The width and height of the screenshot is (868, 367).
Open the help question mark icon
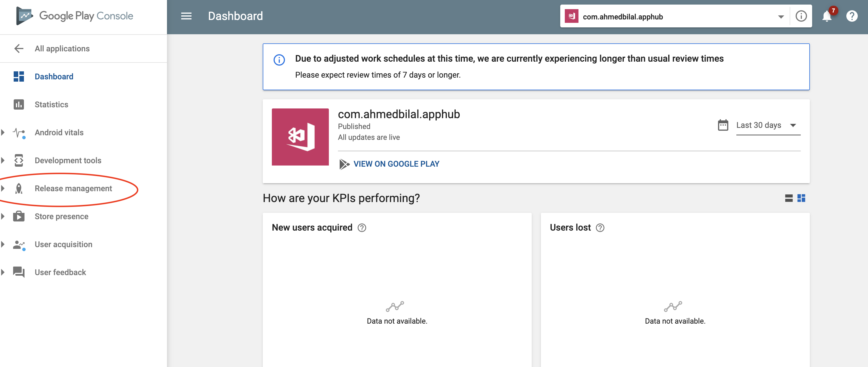(x=852, y=16)
